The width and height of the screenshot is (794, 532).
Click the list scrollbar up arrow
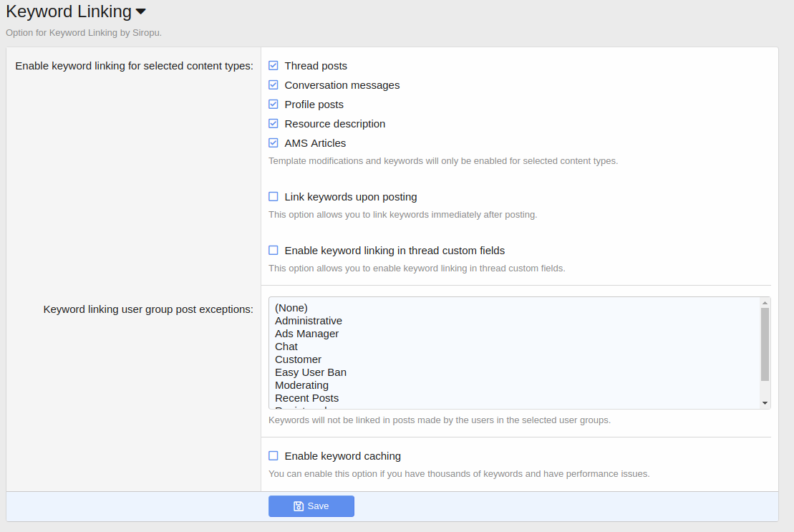765,302
